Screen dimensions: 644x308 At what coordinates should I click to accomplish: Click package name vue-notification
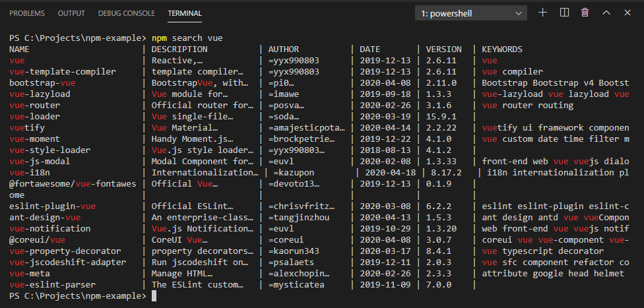[49, 228]
